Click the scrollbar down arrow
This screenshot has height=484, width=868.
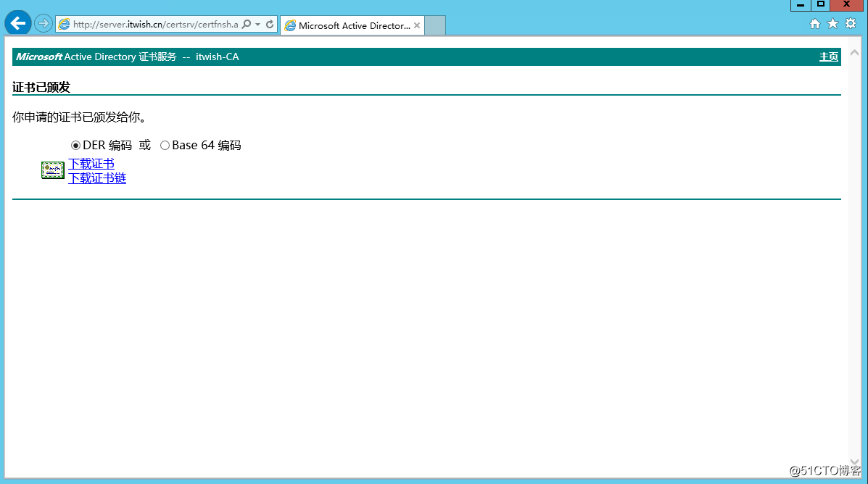[855, 462]
